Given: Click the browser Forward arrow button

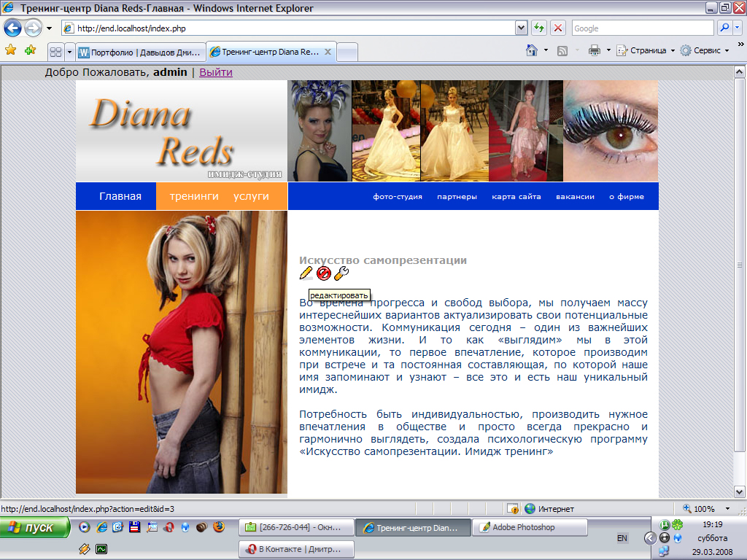Looking at the screenshot, I should pos(33,28).
